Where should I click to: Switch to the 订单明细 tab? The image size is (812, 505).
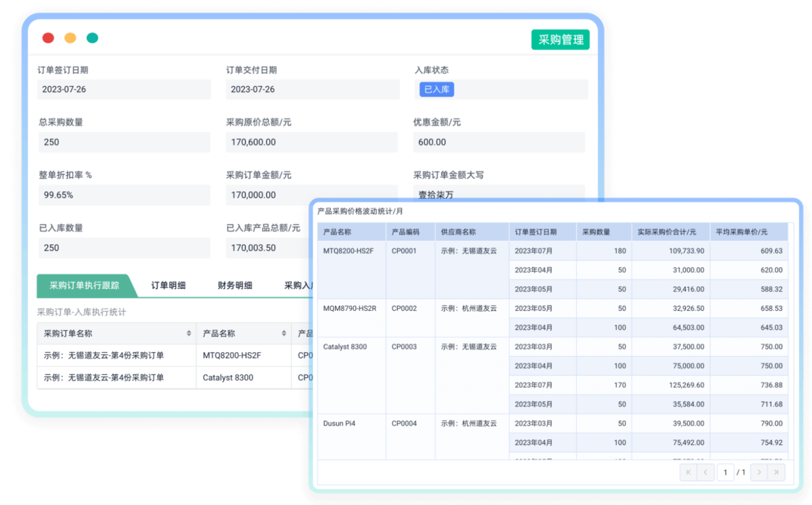168,286
